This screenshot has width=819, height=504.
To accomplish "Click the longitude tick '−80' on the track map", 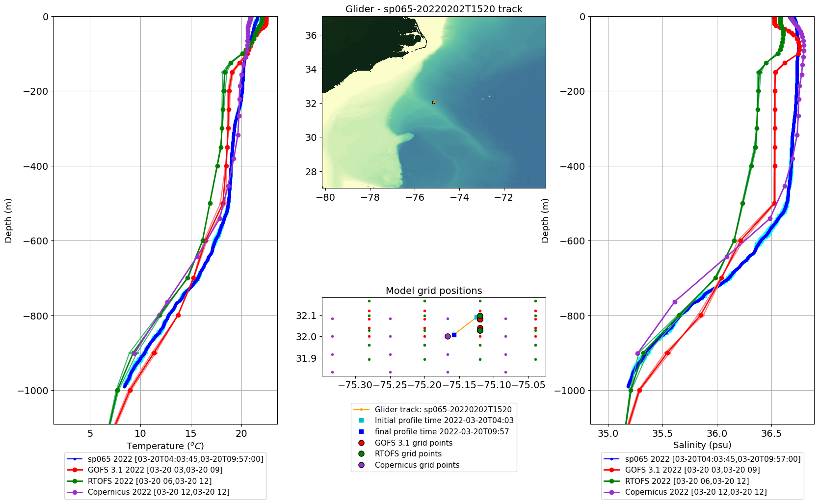I will point(326,197).
